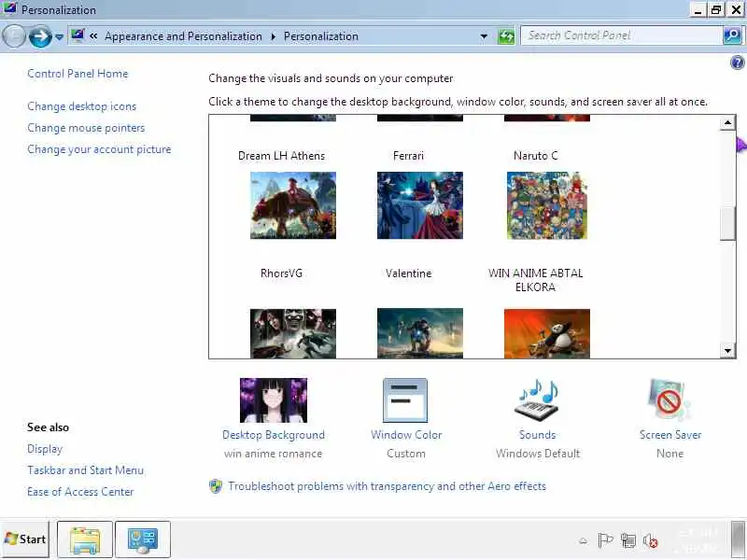Open the Start button
The height and width of the screenshot is (560, 747).
coord(25,539)
